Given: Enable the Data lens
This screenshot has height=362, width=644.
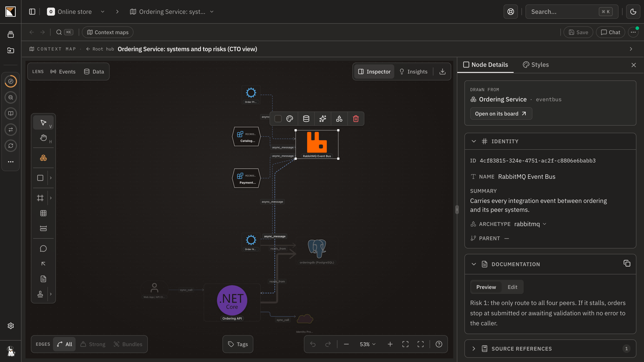Looking at the screenshot, I should (x=94, y=72).
